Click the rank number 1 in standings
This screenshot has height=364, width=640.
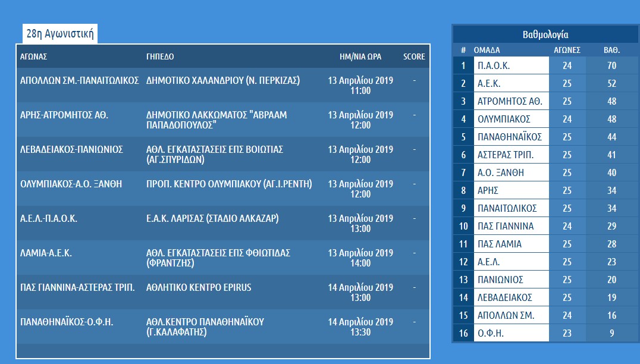click(463, 65)
